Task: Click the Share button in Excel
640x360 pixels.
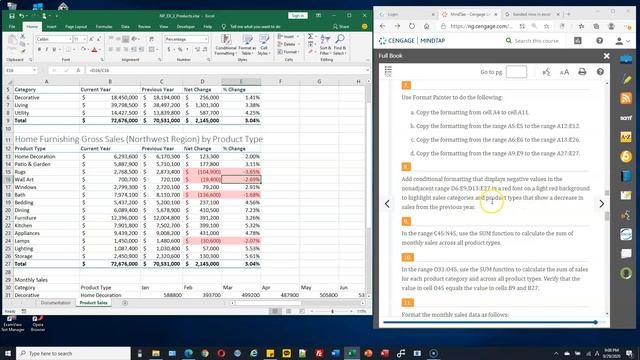Action: tap(341, 27)
